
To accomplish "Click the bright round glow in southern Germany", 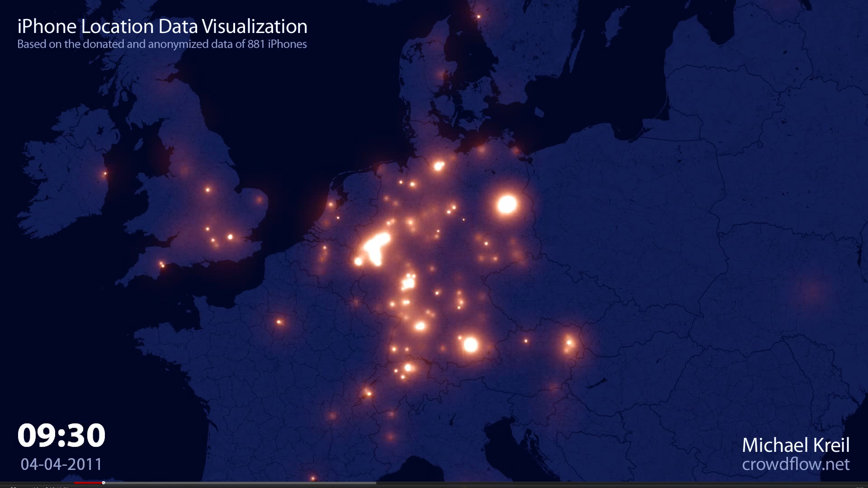I will [x=471, y=345].
